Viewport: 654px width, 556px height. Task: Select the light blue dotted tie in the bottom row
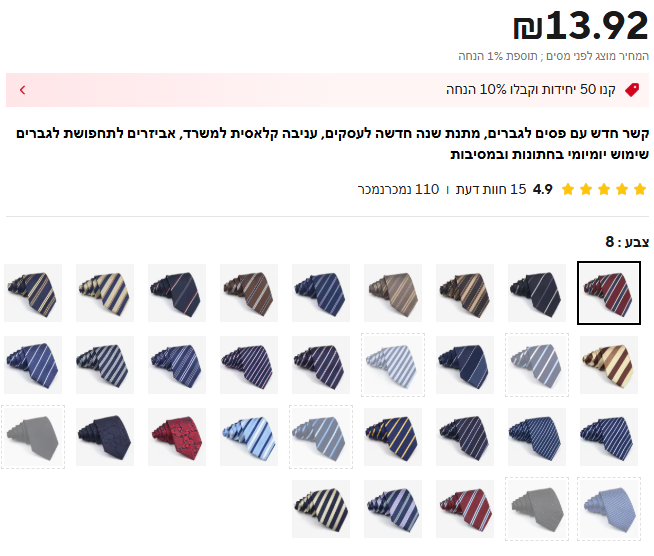click(609, 509)
